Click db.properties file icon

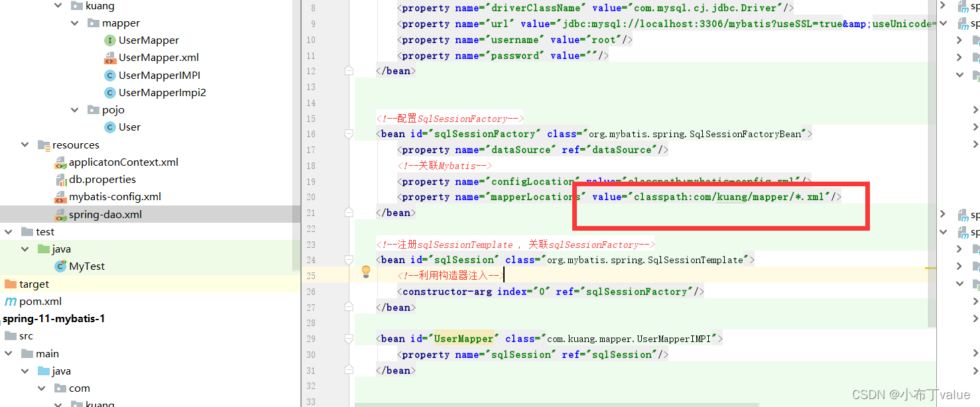tap(60, 180)
